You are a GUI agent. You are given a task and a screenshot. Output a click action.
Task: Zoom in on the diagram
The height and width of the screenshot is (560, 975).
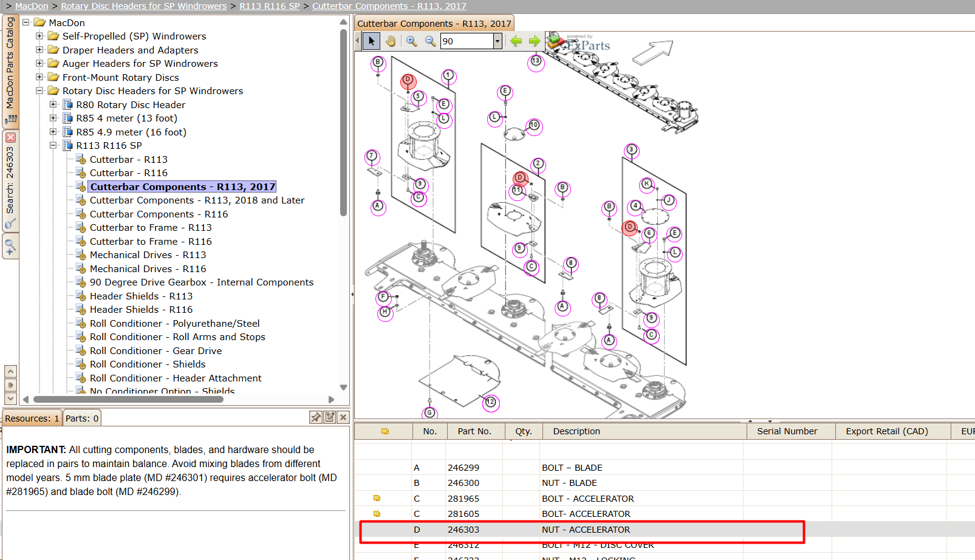click(411, 41)
